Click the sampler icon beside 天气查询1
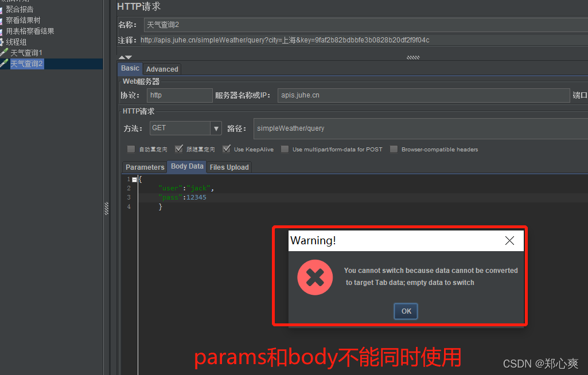Viewport: 588px width, 375px height. 4,52
